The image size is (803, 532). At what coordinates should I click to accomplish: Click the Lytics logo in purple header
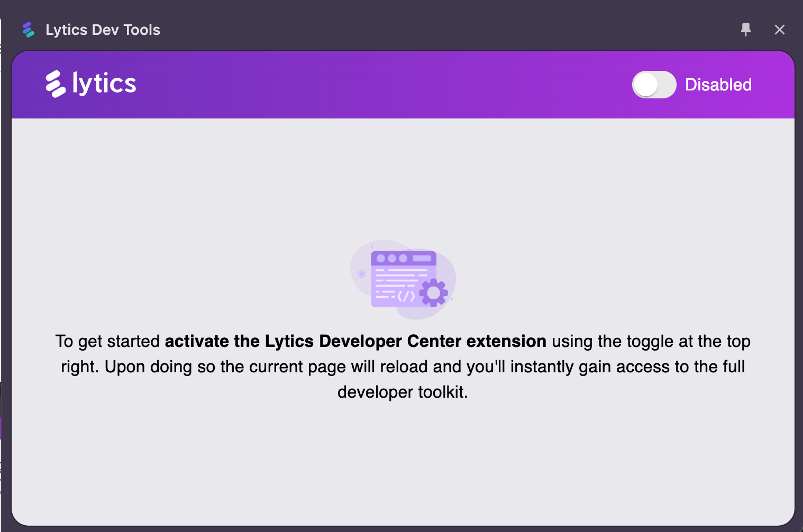91,84
